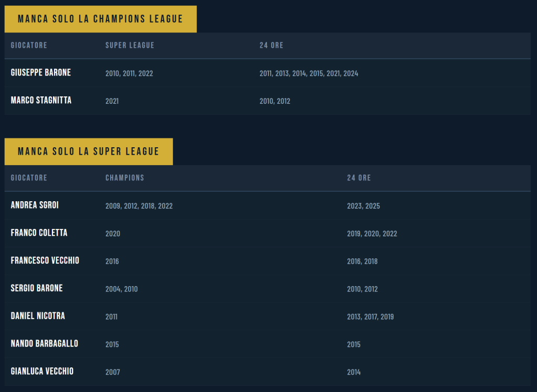
Task: Click Giuseppe Barone's Super League years 2010, 2011, 2022
Action: (129, 74)
